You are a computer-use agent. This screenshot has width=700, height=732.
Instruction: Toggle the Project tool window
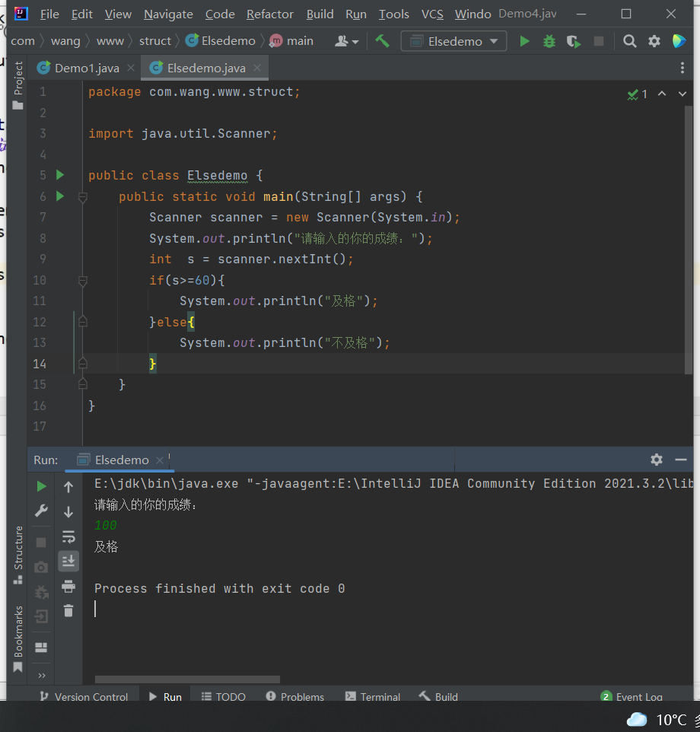[x=17, y=85]
